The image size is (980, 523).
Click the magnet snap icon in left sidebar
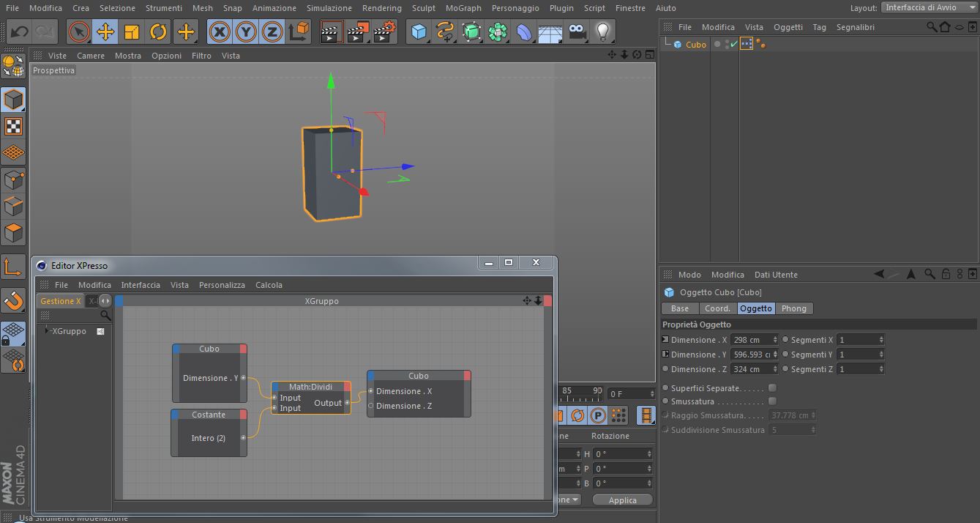[x=13, y=300]
